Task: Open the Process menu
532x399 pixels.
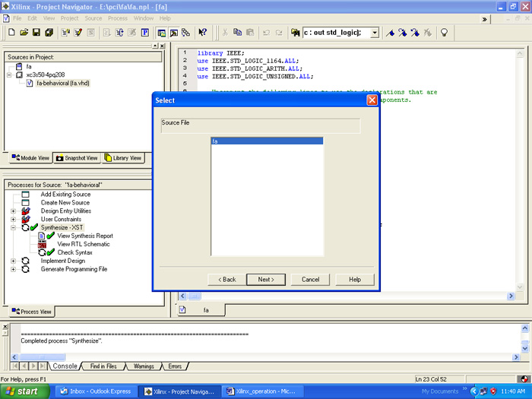Action: click(118, 18)
